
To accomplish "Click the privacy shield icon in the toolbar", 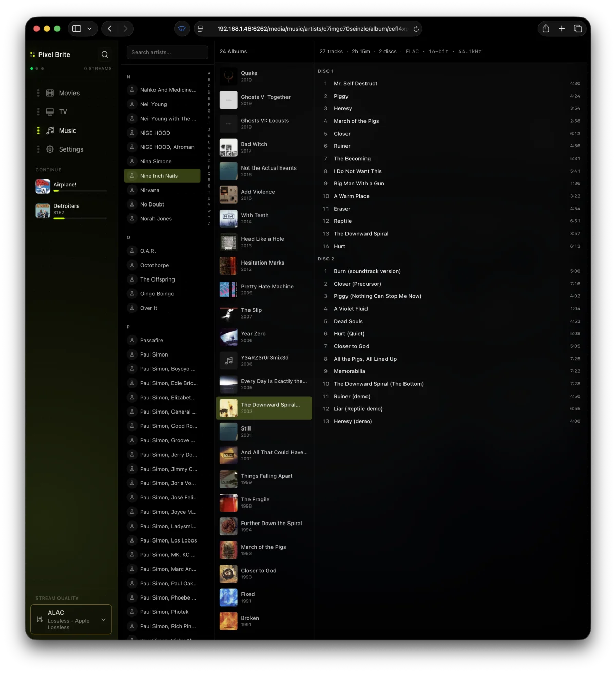I will (182, 29).
